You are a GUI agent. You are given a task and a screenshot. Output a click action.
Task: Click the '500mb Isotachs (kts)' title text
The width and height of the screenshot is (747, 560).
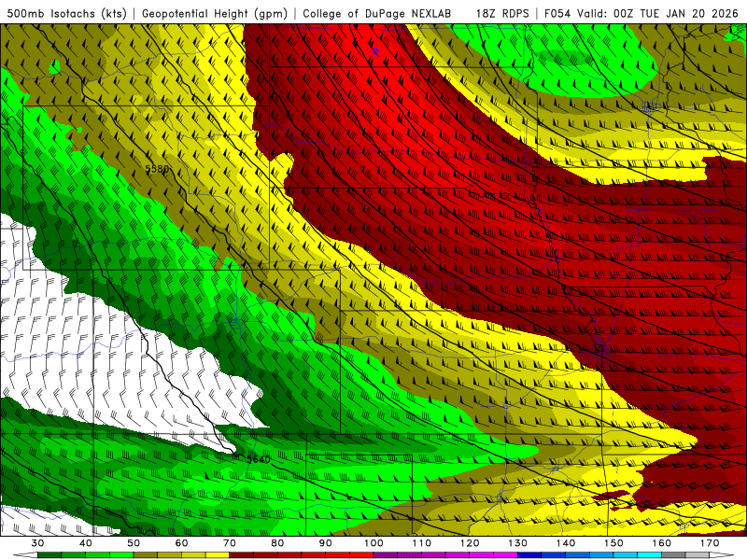66,13
